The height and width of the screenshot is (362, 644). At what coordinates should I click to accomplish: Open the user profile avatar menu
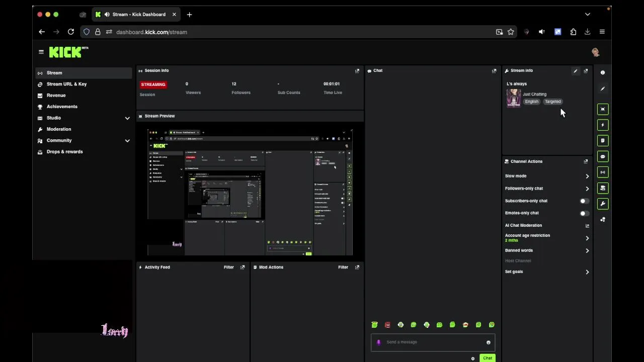point(596,52)
